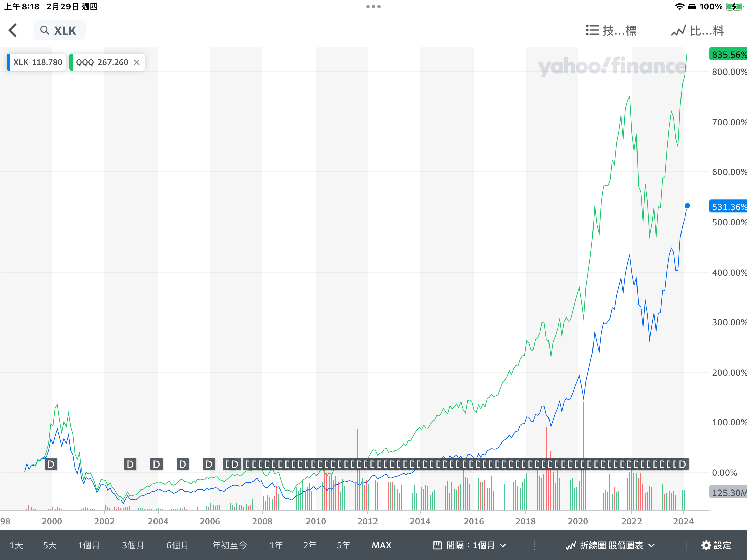Open the 折線圖 chart type dropdown
This screenshot has height=560, width=747.
pos(611,545)
